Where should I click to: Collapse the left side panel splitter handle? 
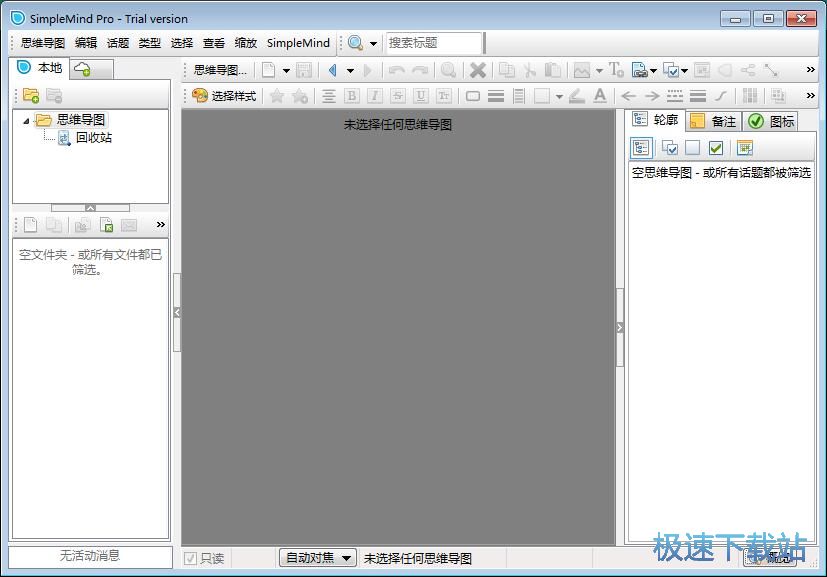177,313
